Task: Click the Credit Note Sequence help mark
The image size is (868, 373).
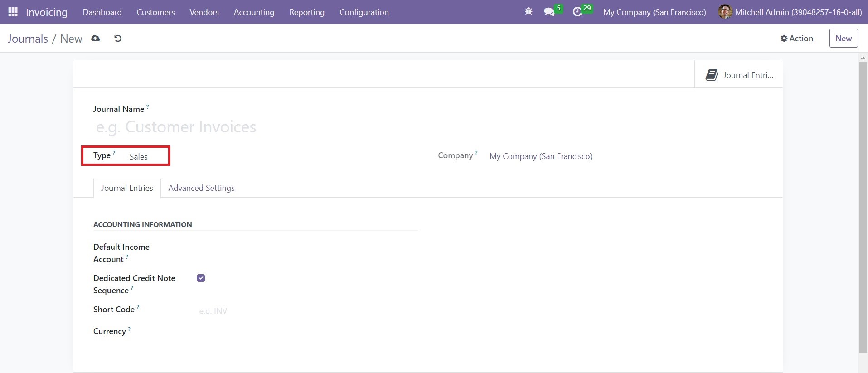Action: tap(132, 288)
